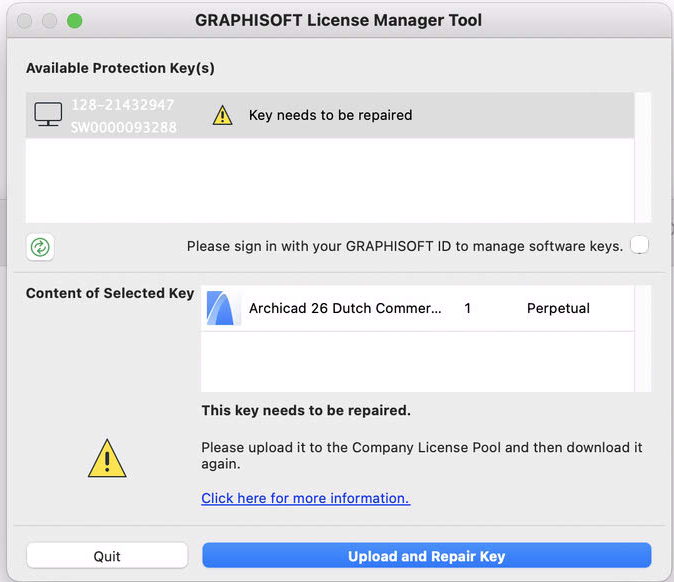Click the SW0000093288 key identifier

coord(123,128)
